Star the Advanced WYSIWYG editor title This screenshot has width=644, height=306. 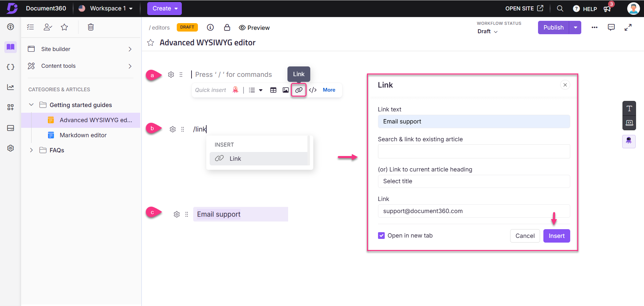pyautogui.click(x=151, y=43)
